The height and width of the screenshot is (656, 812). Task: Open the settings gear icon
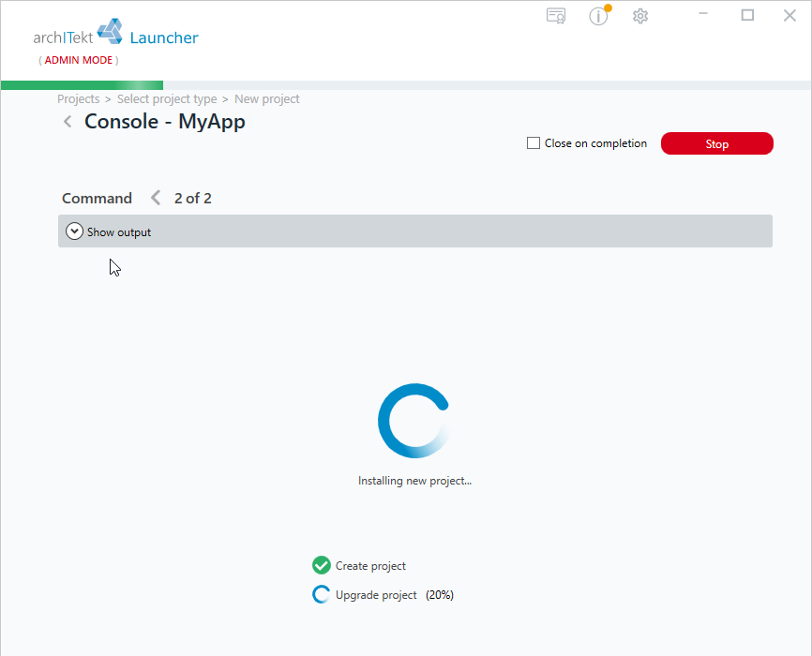(x=640, y=16)
